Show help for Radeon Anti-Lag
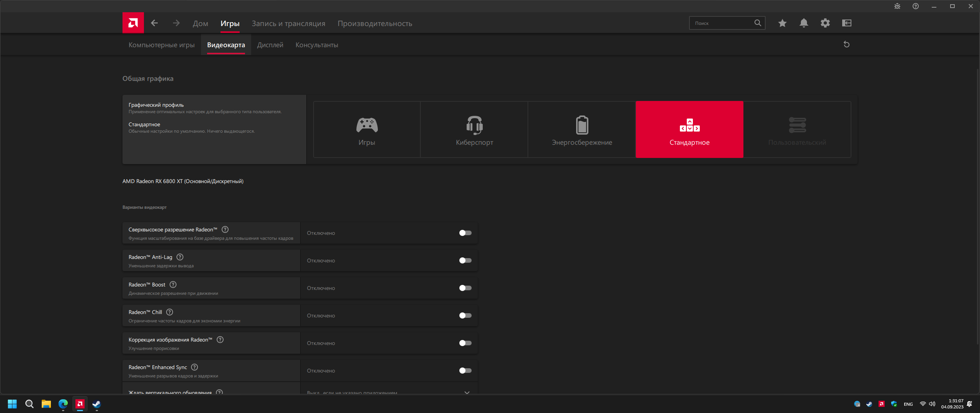 pos(180,257)
